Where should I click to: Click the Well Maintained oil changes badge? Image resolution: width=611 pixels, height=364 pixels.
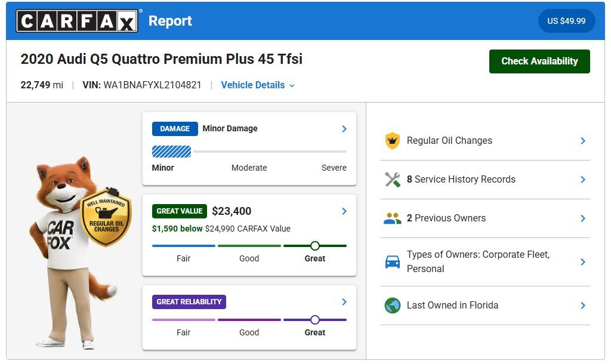pyautogui.click(x=106, y=217)
